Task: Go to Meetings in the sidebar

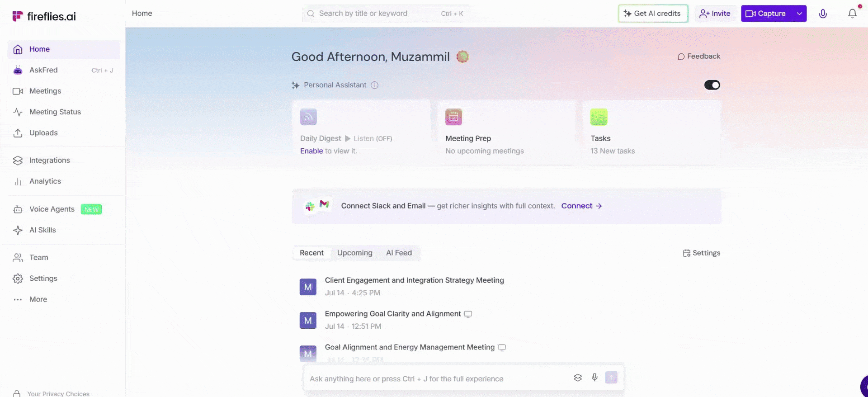Action: click(x=64, y=91)
